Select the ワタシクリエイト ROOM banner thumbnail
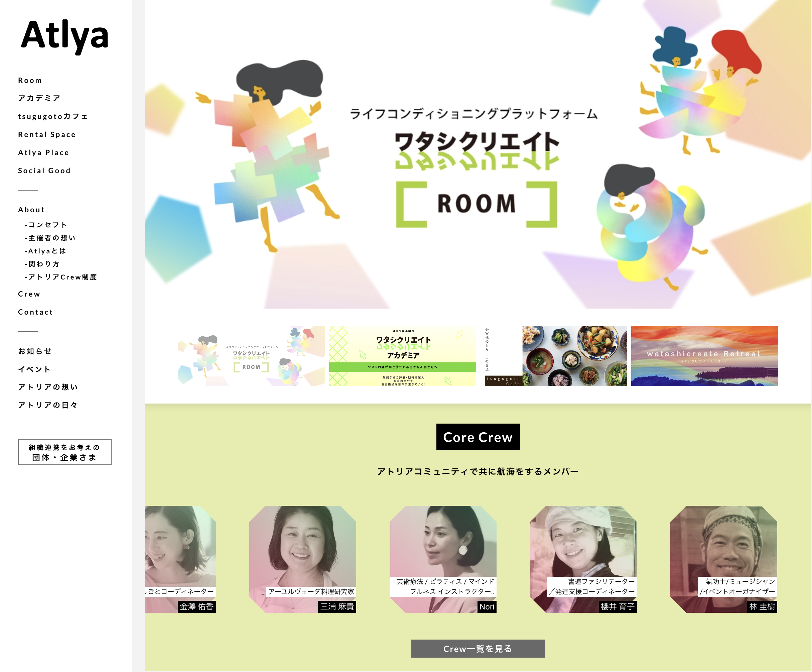The image size is (812, 672). [251, 356]
